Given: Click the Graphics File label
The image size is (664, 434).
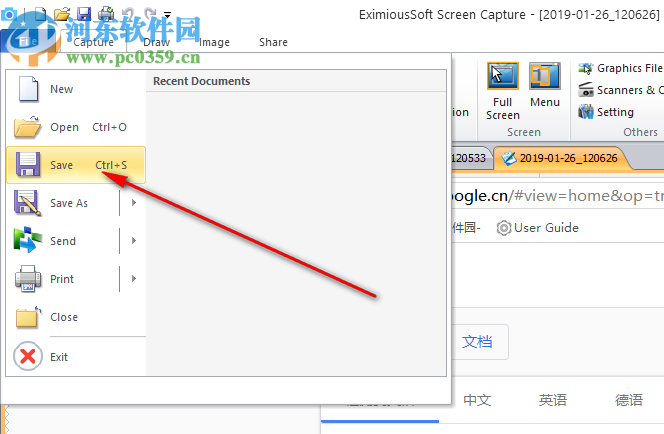Looking at the screenshot, I should click(630, 68).
